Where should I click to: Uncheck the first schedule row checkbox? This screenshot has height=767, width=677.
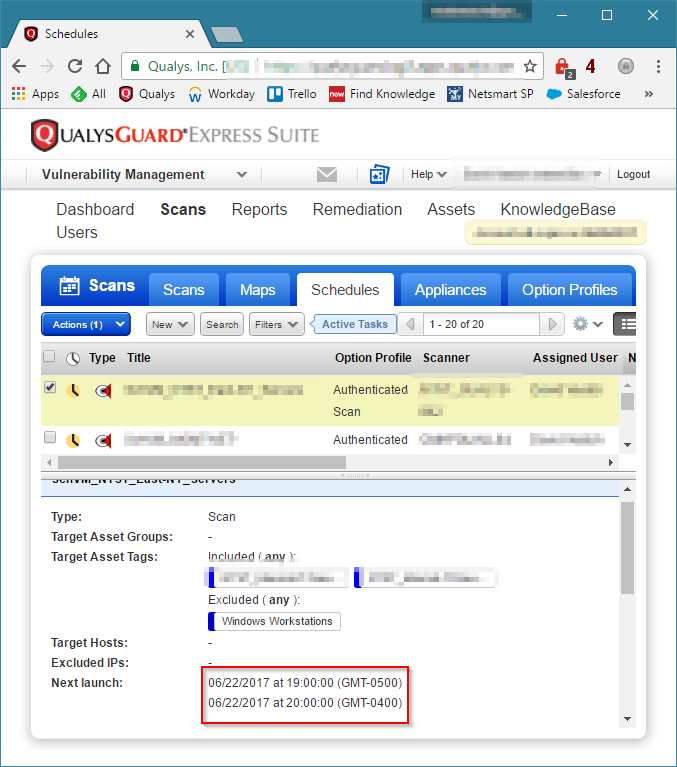tap(50, 389)
